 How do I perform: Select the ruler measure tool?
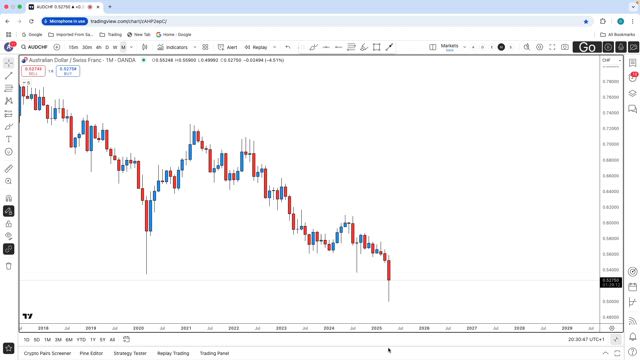click(9, 169)
